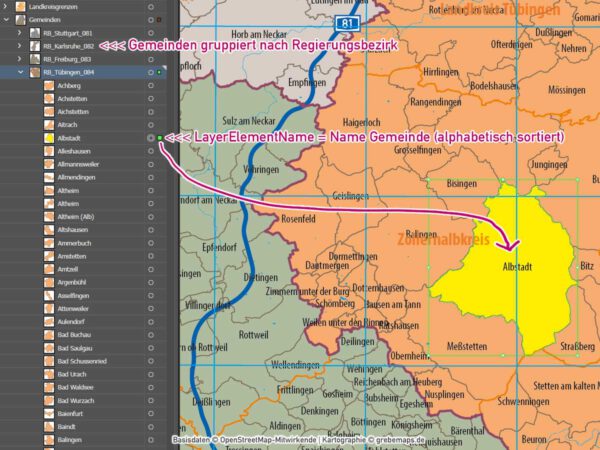Expand the RB_Karlsruhe_082 sublayer
This screenshot has height=450, width=600.
click(20, 46)
